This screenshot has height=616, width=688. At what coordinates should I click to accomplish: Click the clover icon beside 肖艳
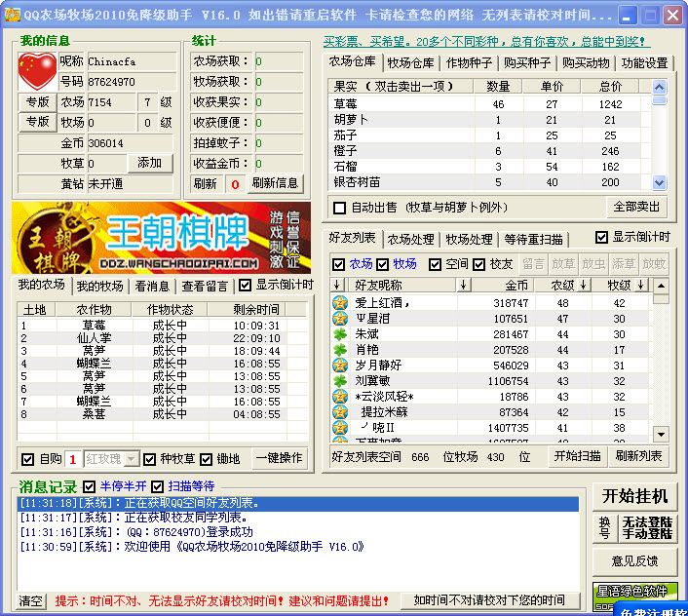[339, 350]
